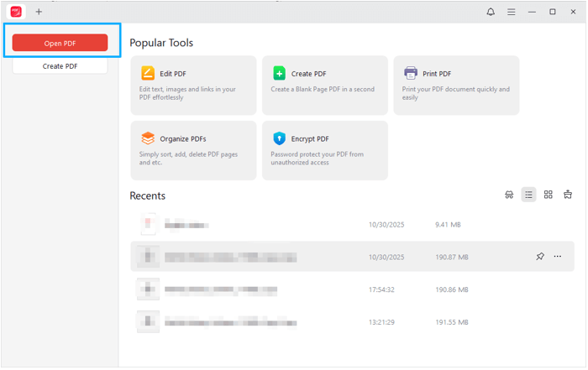588x370 pixels.
Task: Open the Create PDF tool card
Action: (325, 86)
